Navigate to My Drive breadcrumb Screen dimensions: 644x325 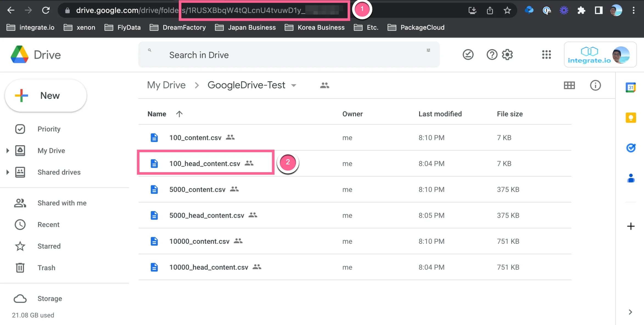point(166,85)
